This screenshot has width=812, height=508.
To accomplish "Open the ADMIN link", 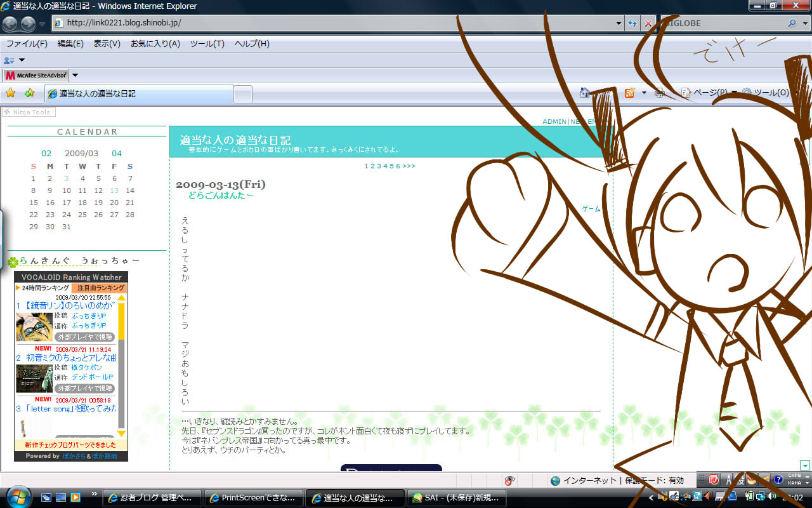I will (554, 122).
